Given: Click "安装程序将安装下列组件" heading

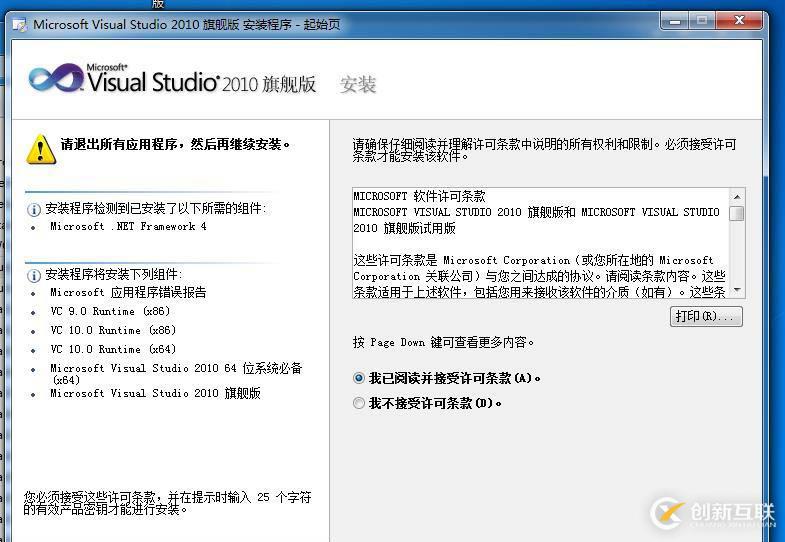Looking at the screenshot, I should [x=114, y=274].
